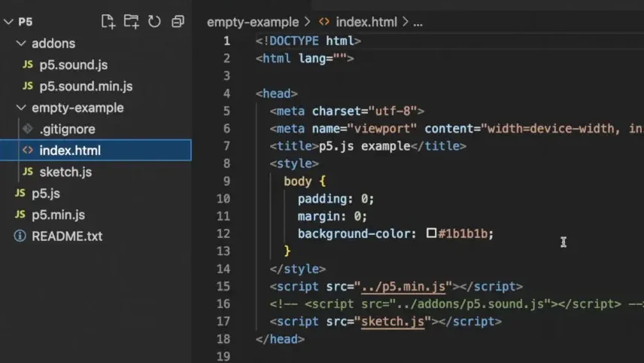644x363 pixels.
Task: Click line number 9 in the gutter
Action: (226, 181)
